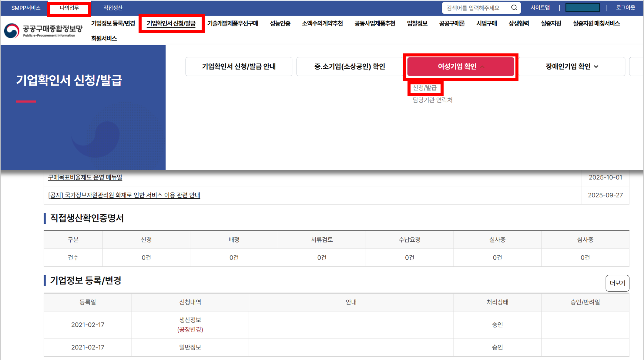
Task: Open the 회원서비스 menu item
Action: (x=104, y=39)
